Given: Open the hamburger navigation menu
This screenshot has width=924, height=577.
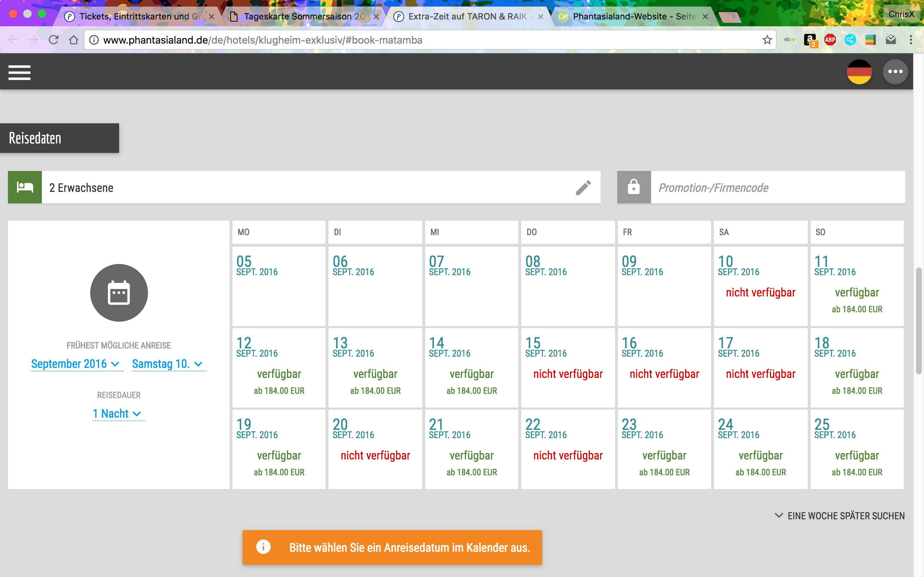Looking at the screenshot, I should point(19,72).
